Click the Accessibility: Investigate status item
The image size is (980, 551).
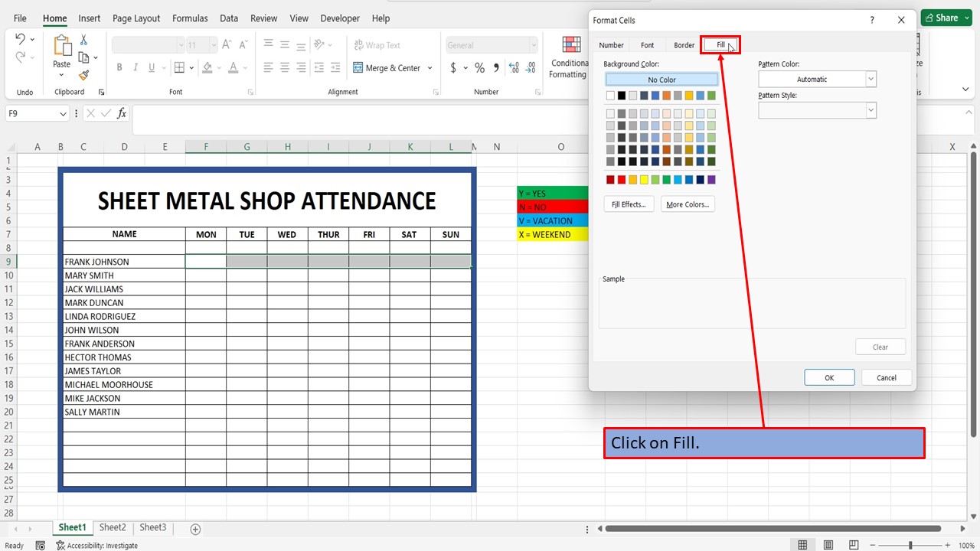tap(96, 546)
